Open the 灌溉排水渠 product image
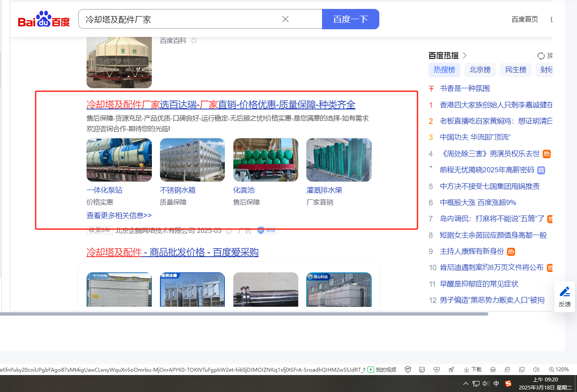 pyautogui.click(x=339, y=160)
